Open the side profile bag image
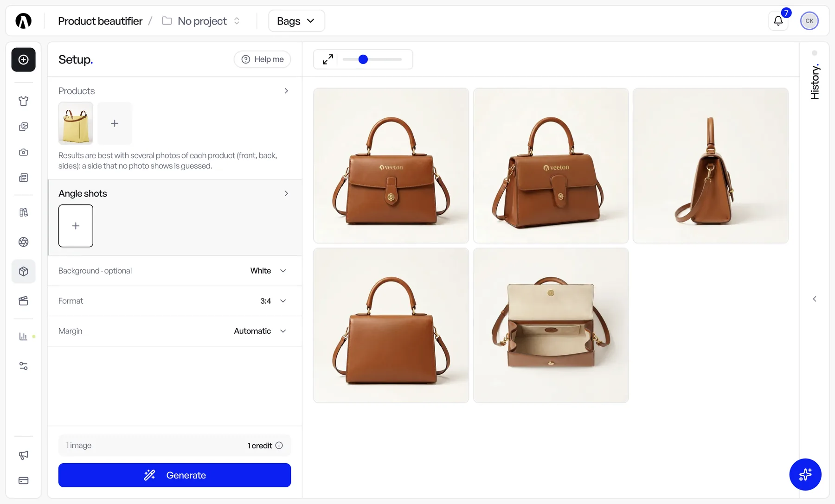835x504 pixels. click(x=711, y=166)
